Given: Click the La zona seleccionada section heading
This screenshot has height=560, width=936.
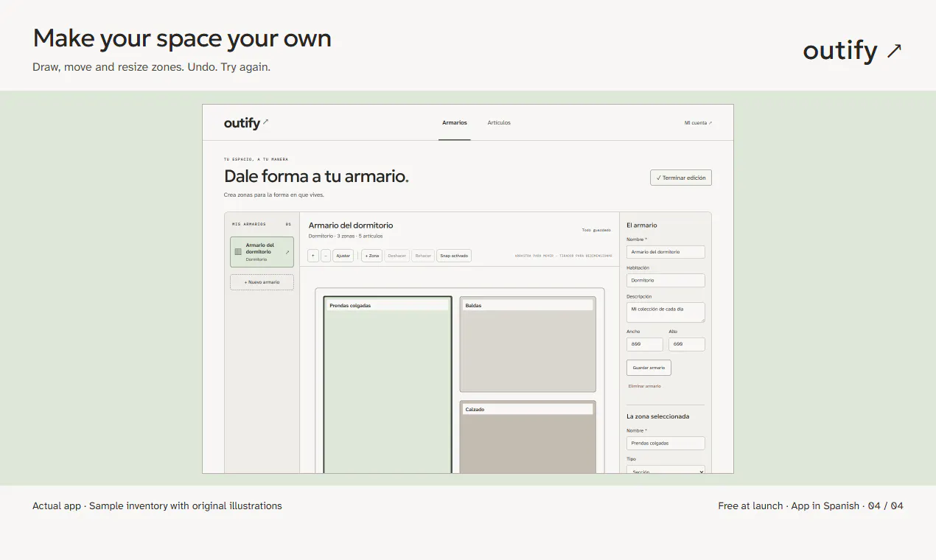Looking at the screenshot, I should 657,416.
